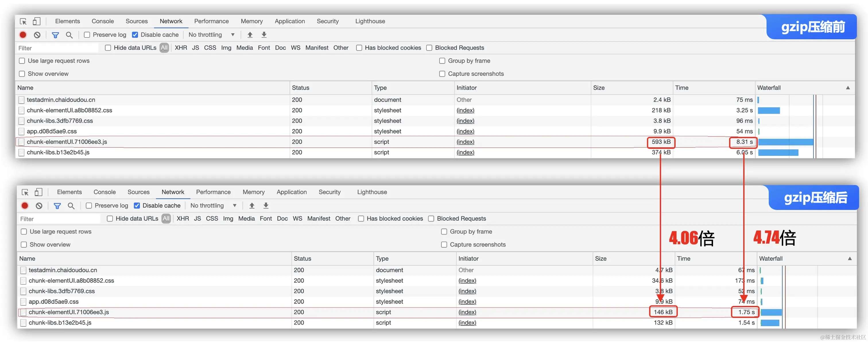Switch to Elements tab in upper DevTools

pyautogui.click(x=67, y=21)
